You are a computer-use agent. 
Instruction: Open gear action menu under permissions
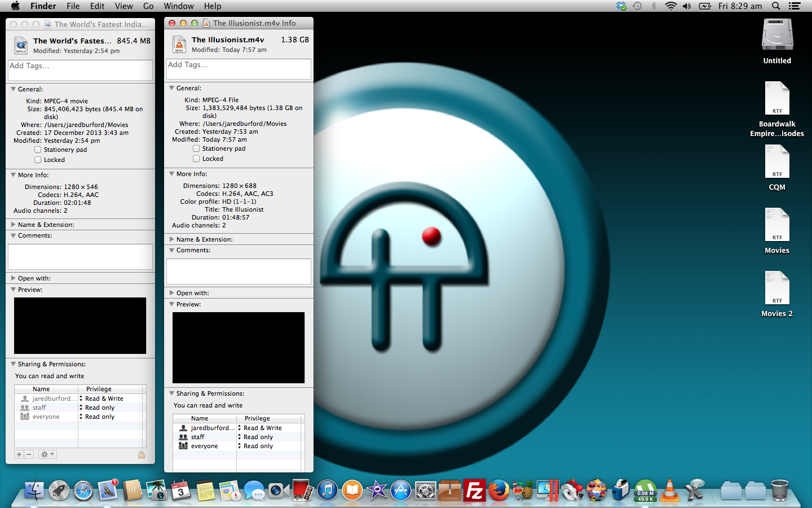click(47, 454)
